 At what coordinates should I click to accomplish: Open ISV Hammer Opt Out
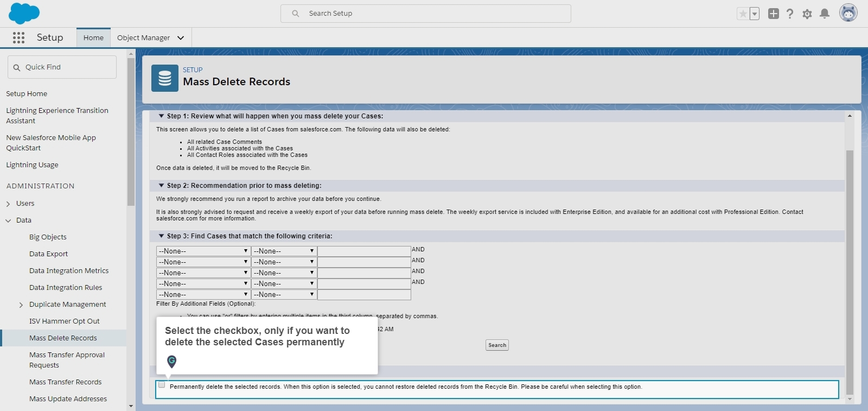click(x=65, y=321)
